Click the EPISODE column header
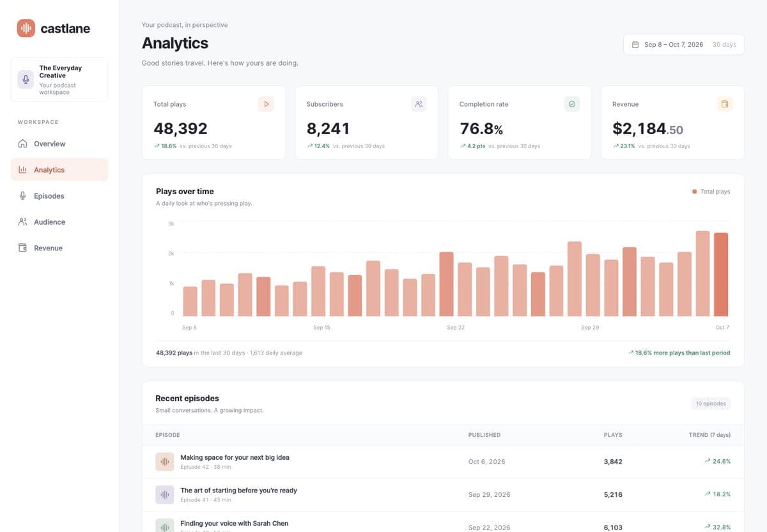The height and width of the screenshot is (532, 767). [167, 435]
